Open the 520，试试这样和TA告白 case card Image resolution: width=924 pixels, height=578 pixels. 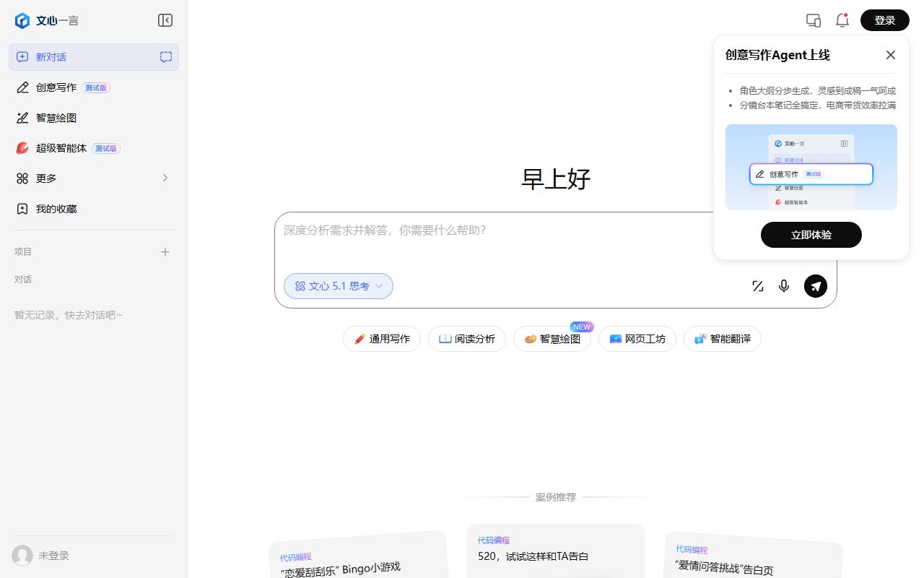556,551
